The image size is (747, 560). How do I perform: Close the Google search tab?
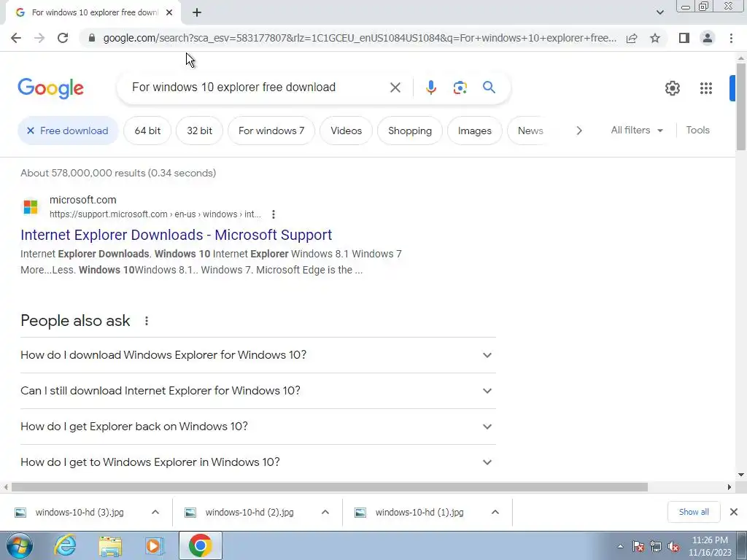tap(169, 13)
